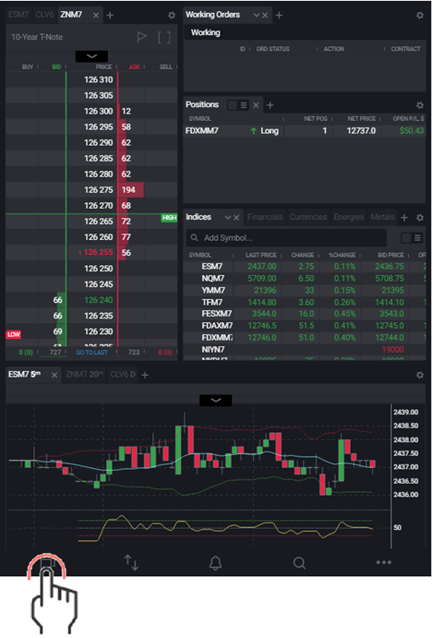432x638 pixels.
Task: Expand the Working Orders dropdown chevron
Action: pos(256,15)
